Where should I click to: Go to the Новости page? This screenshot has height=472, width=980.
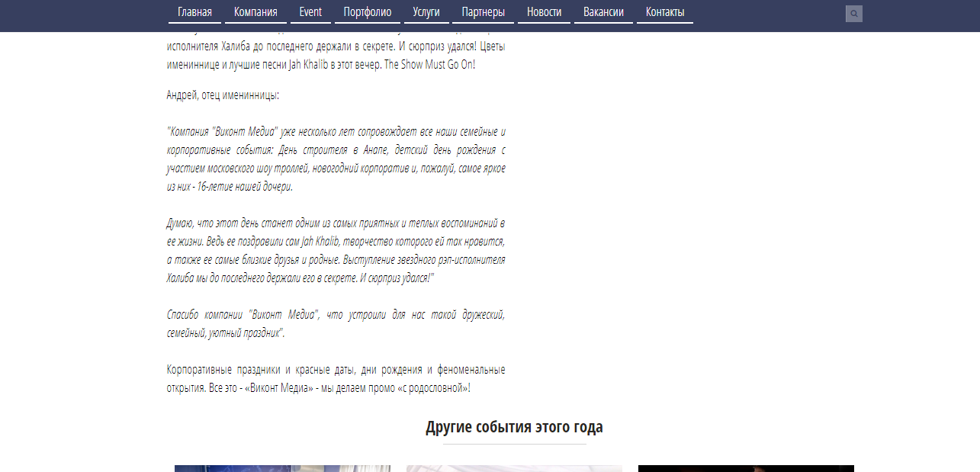[x=544, y=12]
